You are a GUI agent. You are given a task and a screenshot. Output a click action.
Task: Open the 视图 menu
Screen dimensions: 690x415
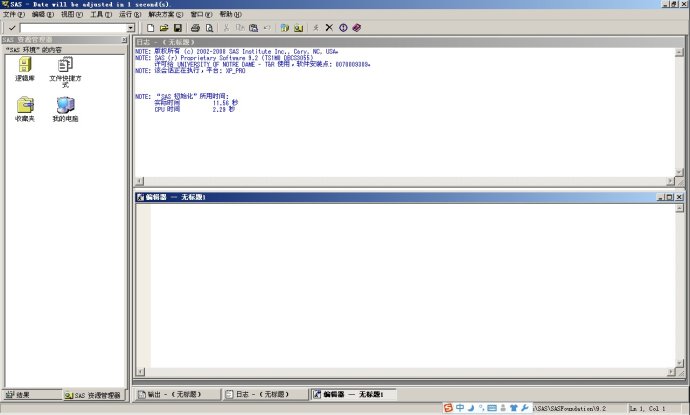point(72,14)
